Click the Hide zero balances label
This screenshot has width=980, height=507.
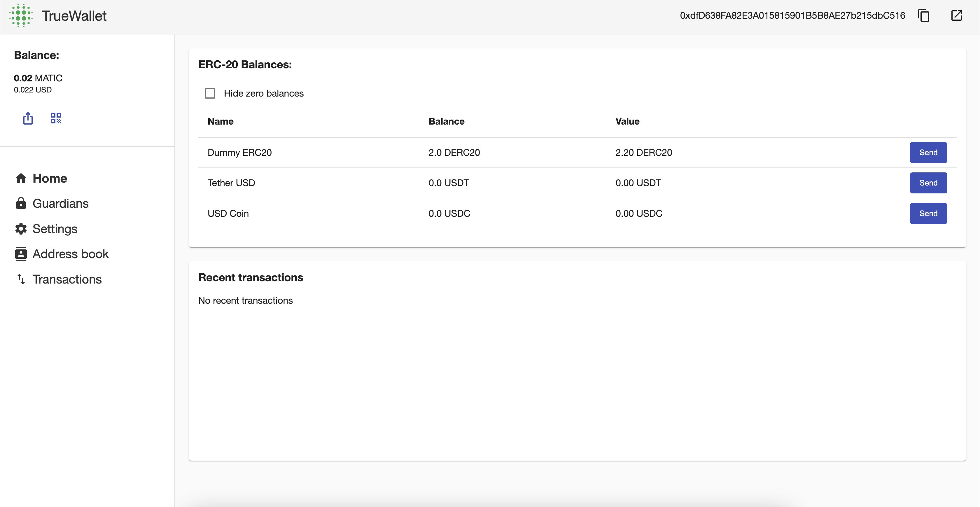point(264,93)
